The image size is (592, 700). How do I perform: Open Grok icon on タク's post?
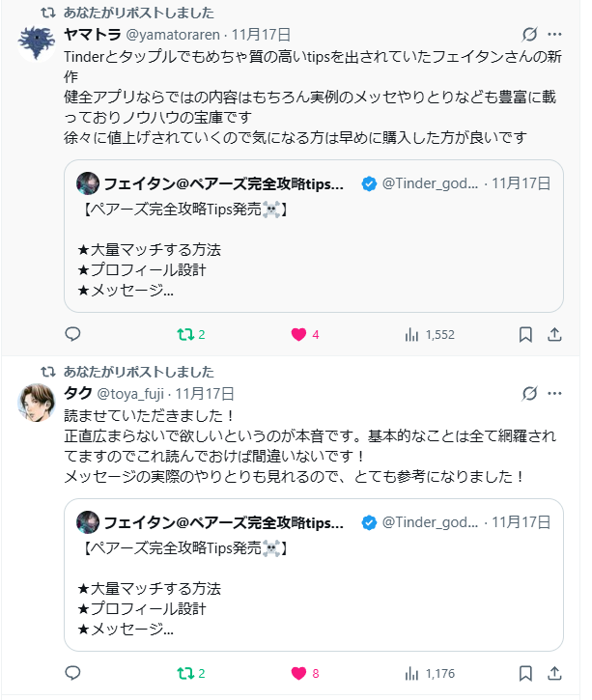pos(529,393)
